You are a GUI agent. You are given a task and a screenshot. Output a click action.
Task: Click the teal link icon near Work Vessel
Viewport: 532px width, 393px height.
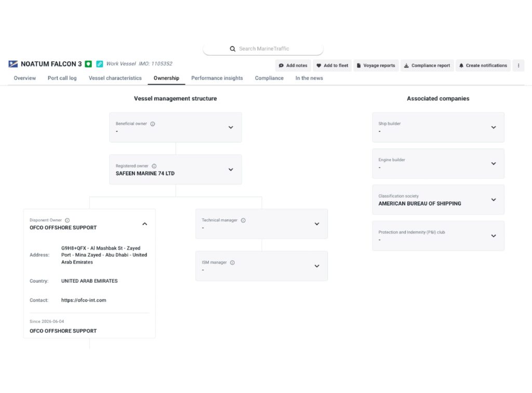(x=99, y=64)
